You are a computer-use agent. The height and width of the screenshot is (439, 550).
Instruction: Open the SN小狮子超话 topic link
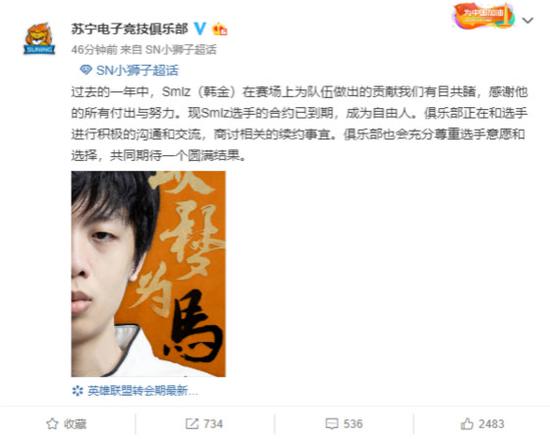tap(137, 70)
